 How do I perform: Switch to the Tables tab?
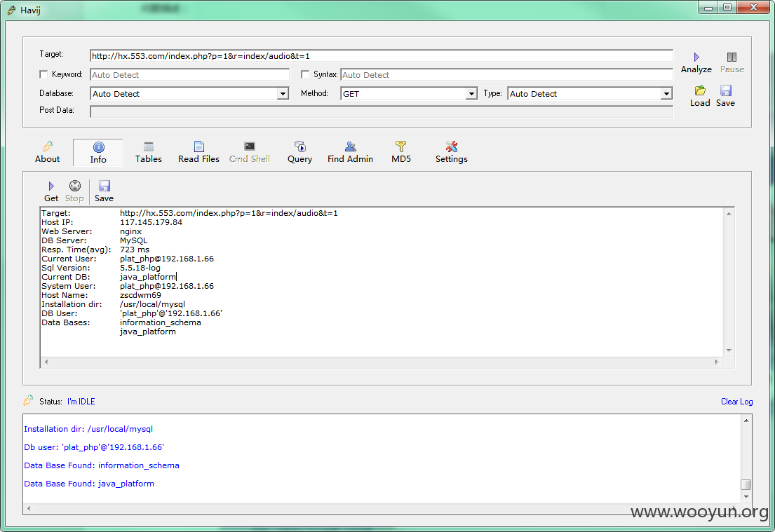[149, 152]
